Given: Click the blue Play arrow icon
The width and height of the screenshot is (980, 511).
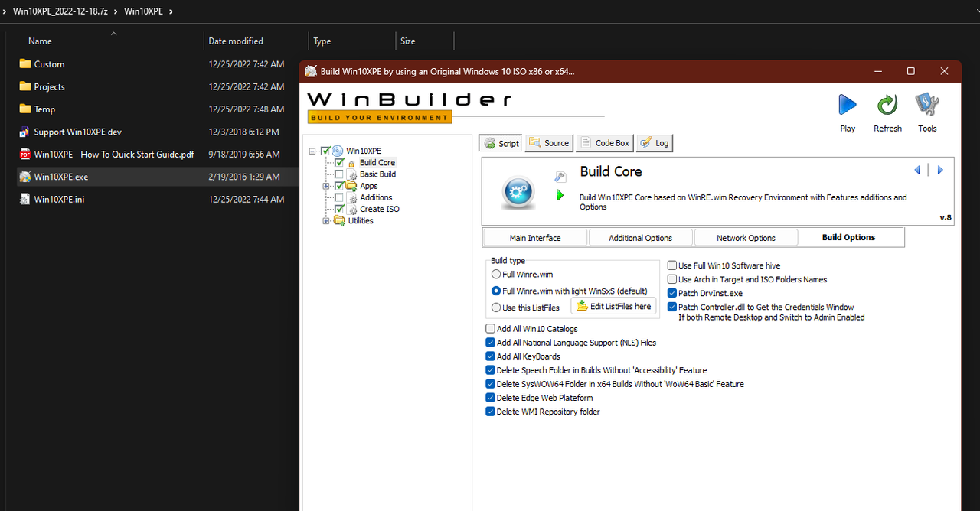Looking at the screenshot, I should 848,104.
